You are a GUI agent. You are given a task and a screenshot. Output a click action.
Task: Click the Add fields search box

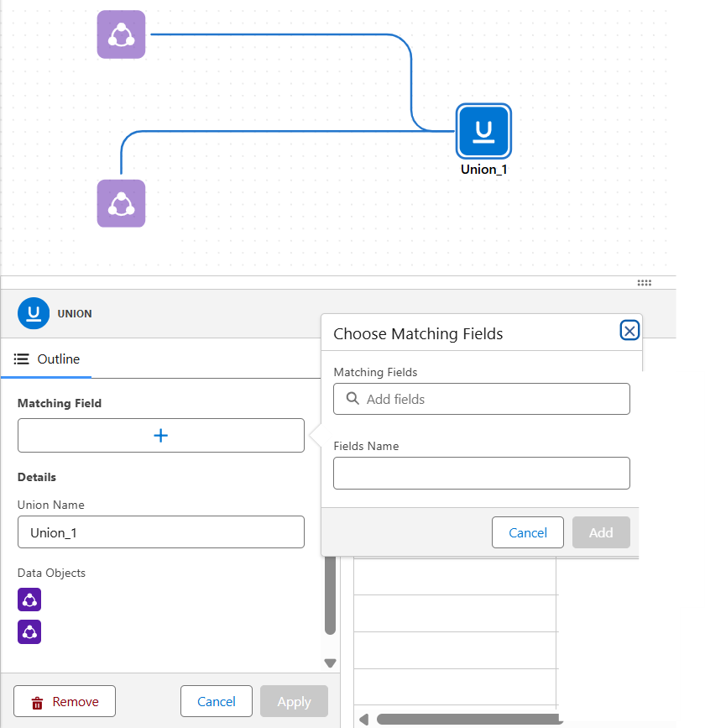pos(482,399)
